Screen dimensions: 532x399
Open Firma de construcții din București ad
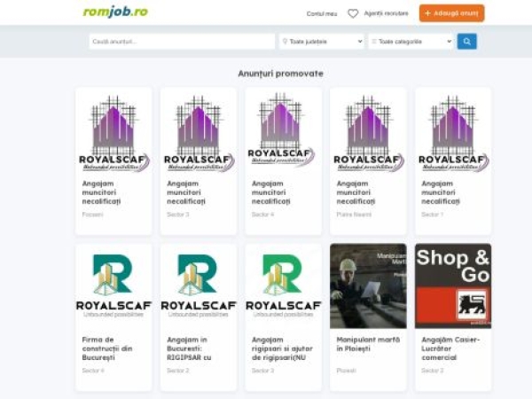(x=107, y=348)
